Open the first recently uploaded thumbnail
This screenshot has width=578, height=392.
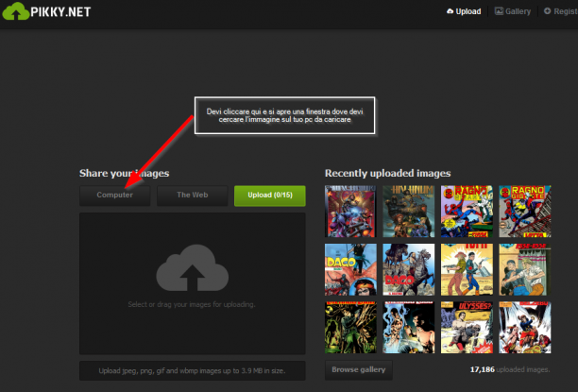(x=350, y=212)
